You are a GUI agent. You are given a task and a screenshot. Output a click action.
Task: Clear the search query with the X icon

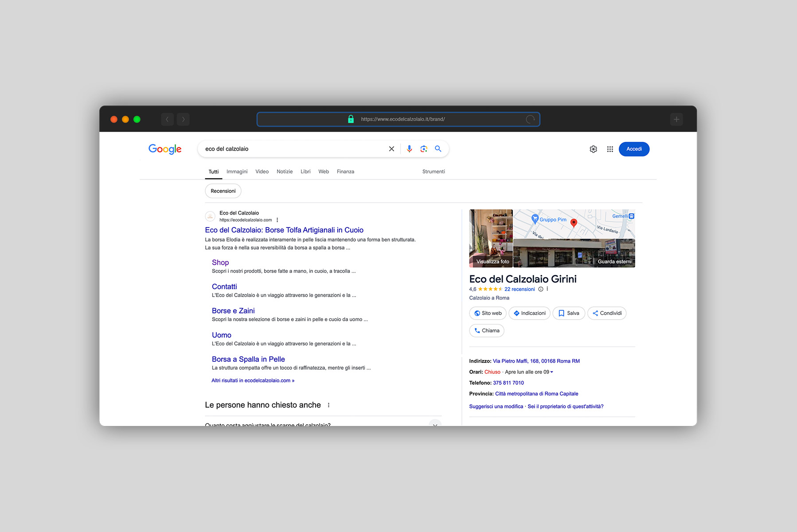pyautogui.click(x=391, y=149)
